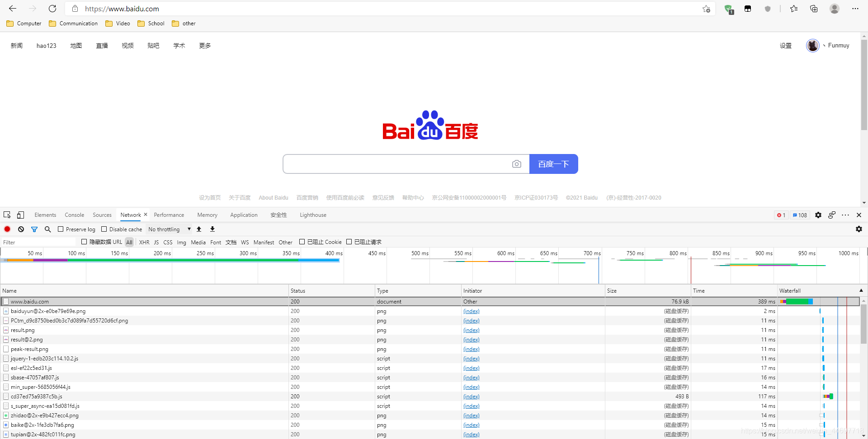
Task: Open the No throttling dropdown
Action: point(170,229)
